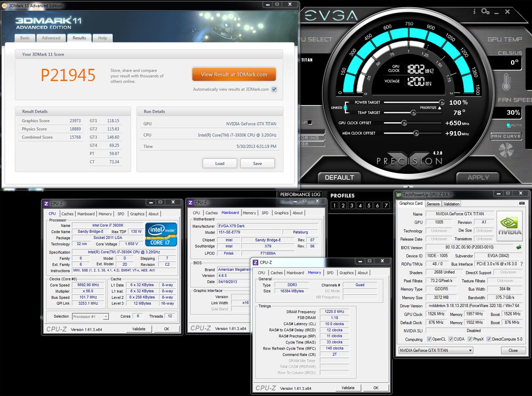The image size is (532, 396).
Task: Adjust the Mem Clock Offset slider
Action: tap(416, 133)
